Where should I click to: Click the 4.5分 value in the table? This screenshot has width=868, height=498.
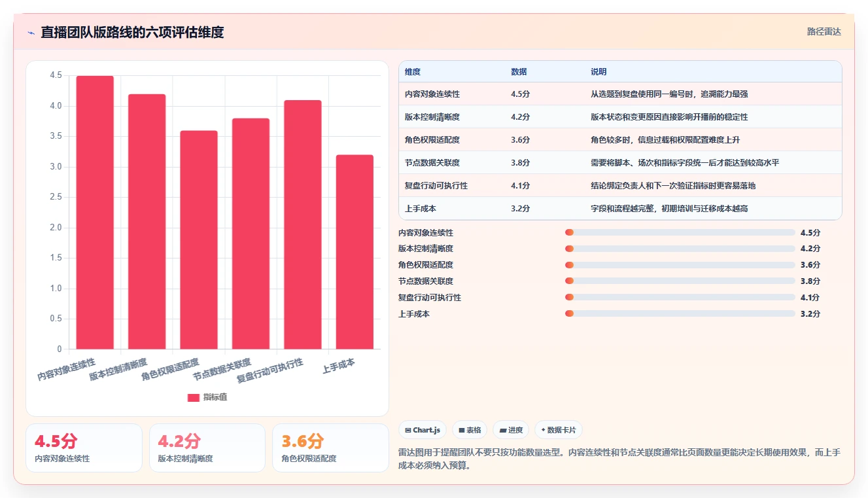click(520, 94)
